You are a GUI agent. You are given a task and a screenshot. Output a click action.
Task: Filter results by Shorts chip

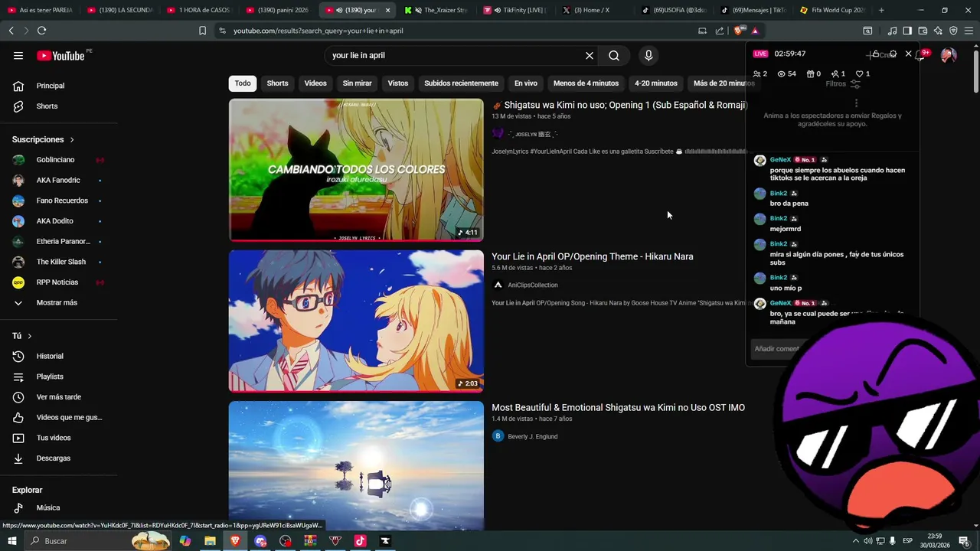pyautogui.click(x=277, y=83)
